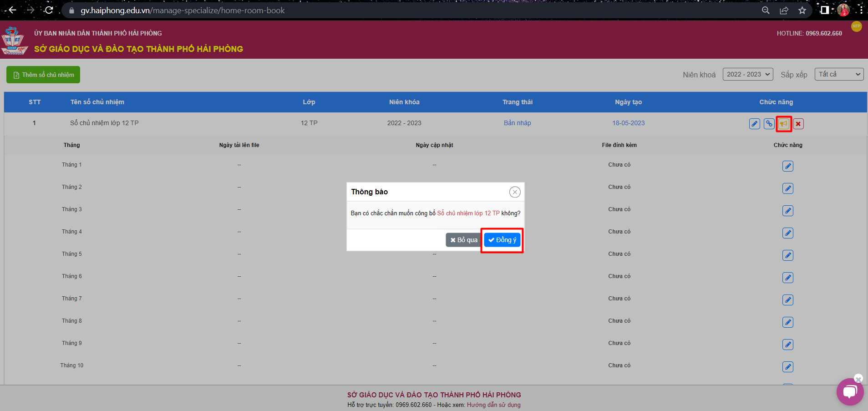Edit the Tháng 5 file entry
The height and width of the screenshot is (411, 868).
point(787,255)
